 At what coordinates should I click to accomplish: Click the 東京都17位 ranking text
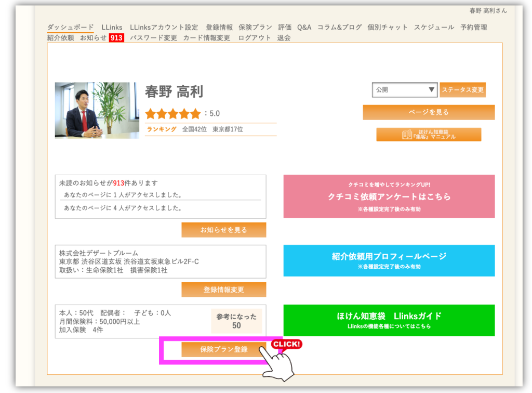(228, 129)
